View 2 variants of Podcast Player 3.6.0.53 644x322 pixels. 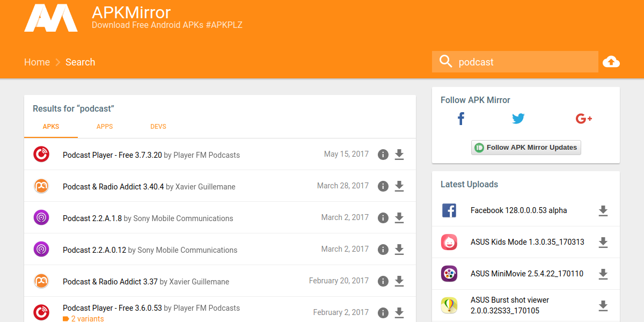83,319
